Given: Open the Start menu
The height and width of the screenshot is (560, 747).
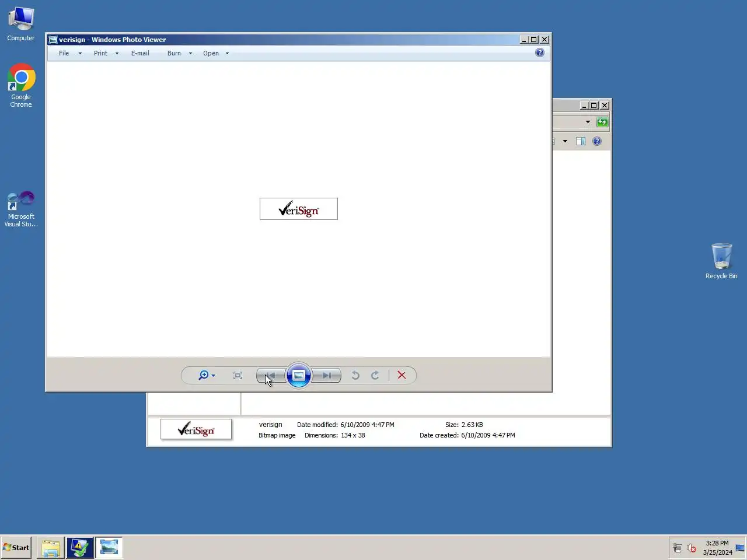Looking at the screenshot, I should point(16,547).
